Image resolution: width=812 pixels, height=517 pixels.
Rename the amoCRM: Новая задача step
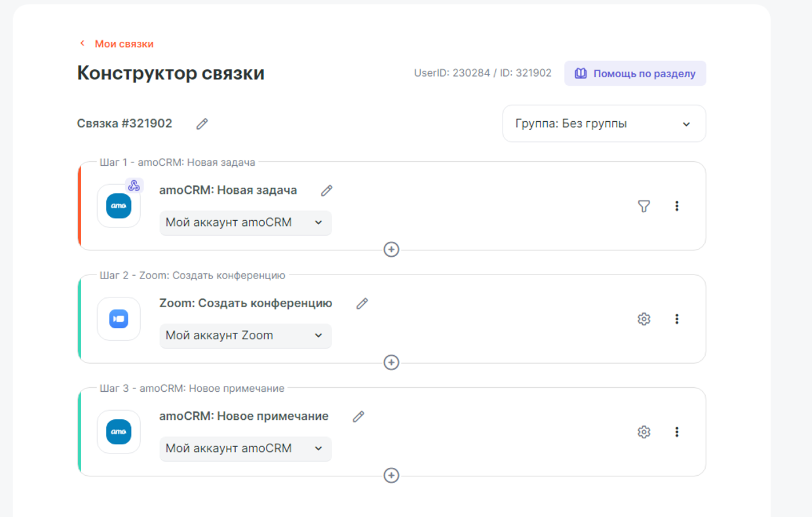[327, 191]
